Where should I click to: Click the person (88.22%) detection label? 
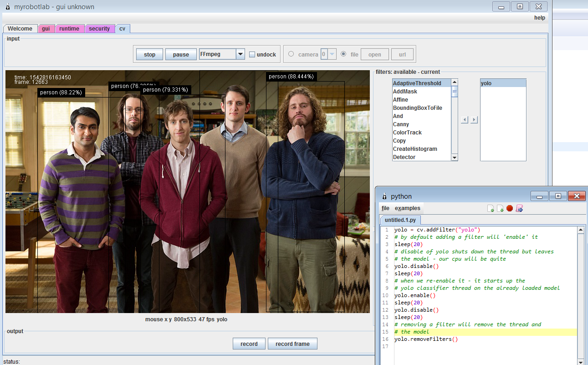[61, 93]
